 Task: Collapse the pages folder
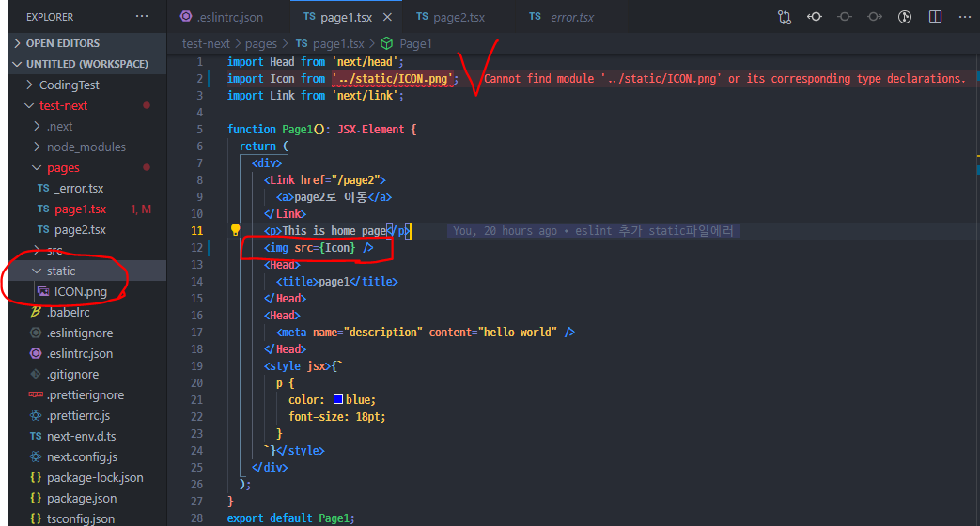tap(86, 167)
